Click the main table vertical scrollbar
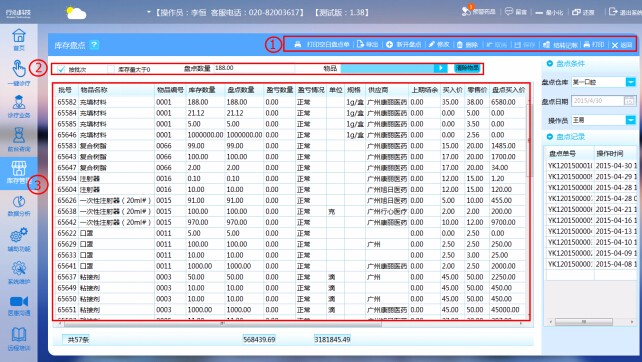This screenshot has height=362, width=642. point(529,140)
